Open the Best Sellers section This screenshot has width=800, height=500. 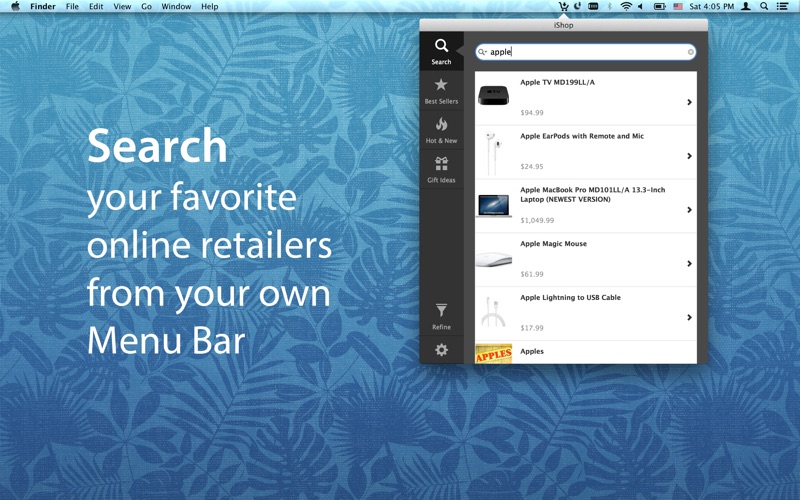441,91
